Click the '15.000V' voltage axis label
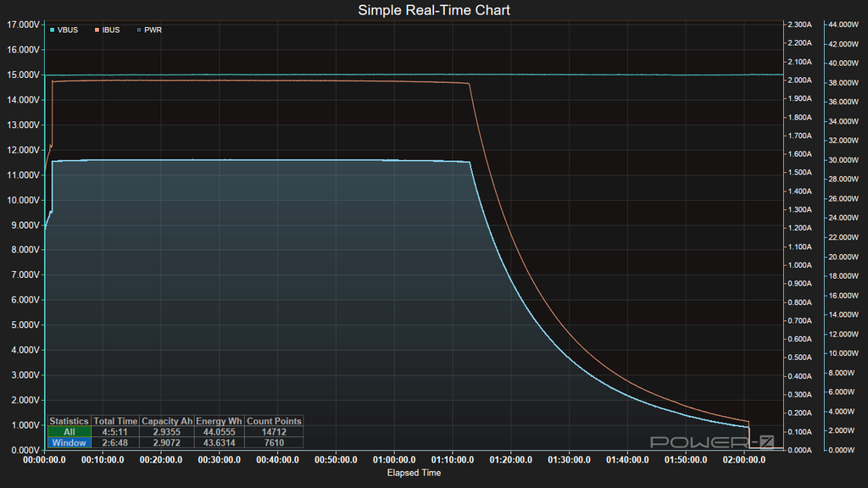 click(23, 75)
